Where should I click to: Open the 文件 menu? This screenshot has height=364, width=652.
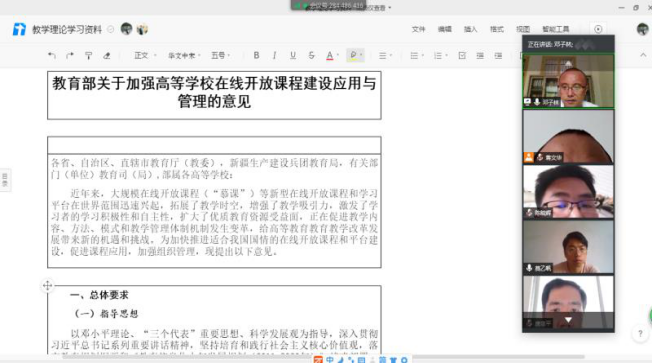pyautogui.click(x=418, y=29)
